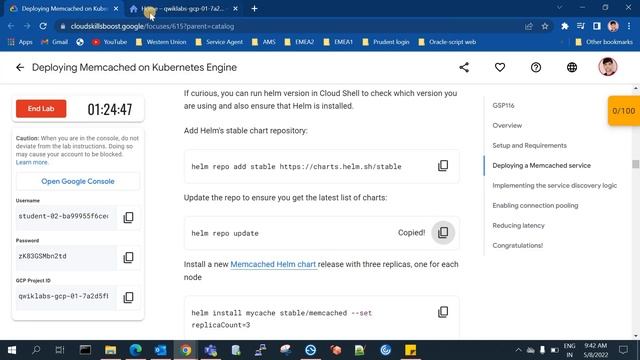Open the YouTube bookmark
640x360 pixels.
point(109,42)
